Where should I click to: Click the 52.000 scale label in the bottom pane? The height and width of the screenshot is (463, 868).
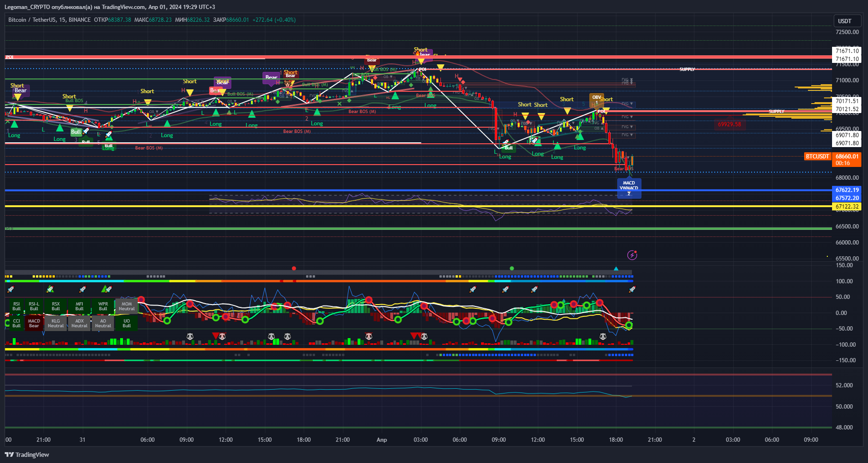[x=844, y=385]
